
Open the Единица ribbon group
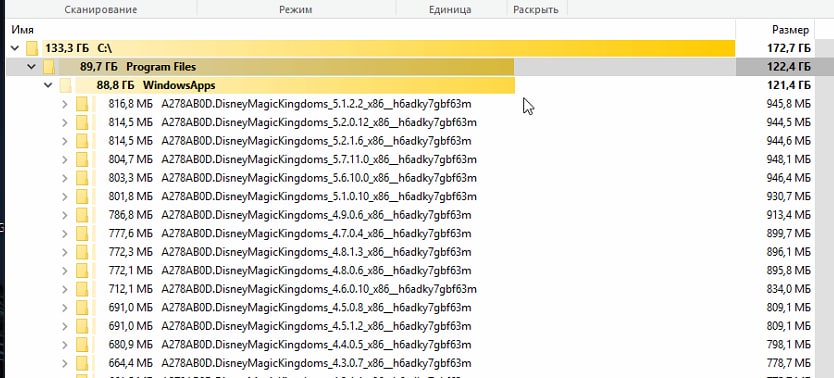(450, 10)
